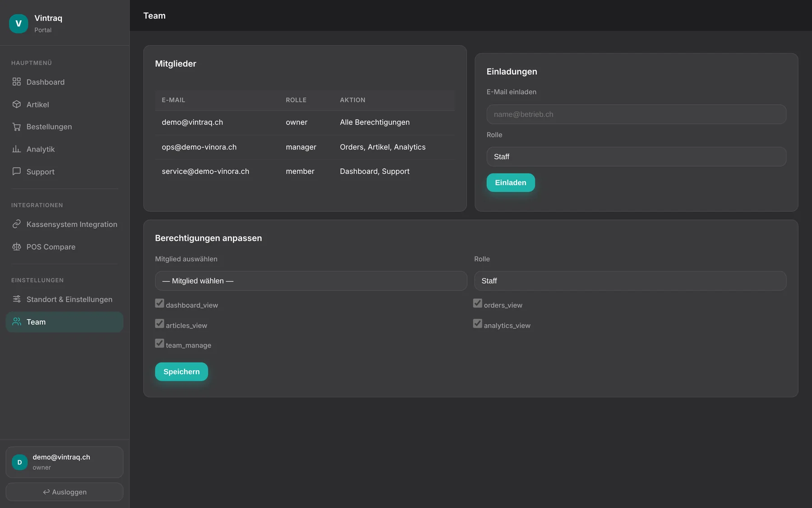The image size is (812, 508).
Task: Select the Team menu item
Action: click(x=65, y=322)
